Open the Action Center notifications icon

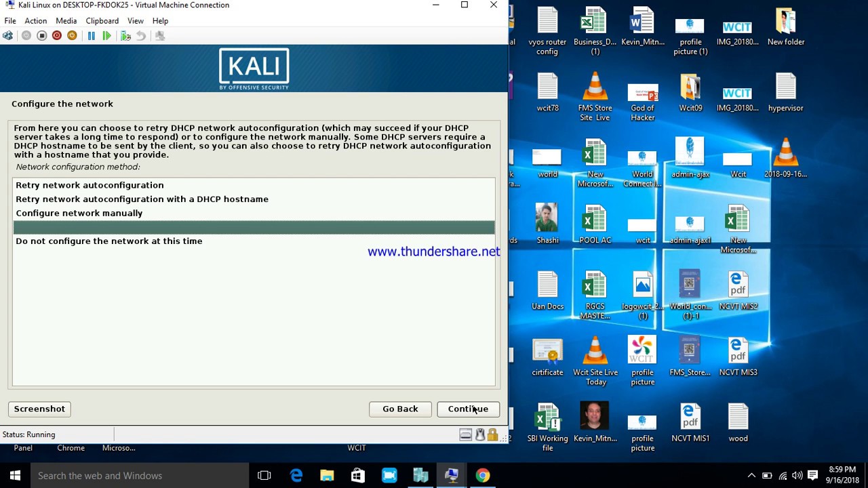(813, 476)
